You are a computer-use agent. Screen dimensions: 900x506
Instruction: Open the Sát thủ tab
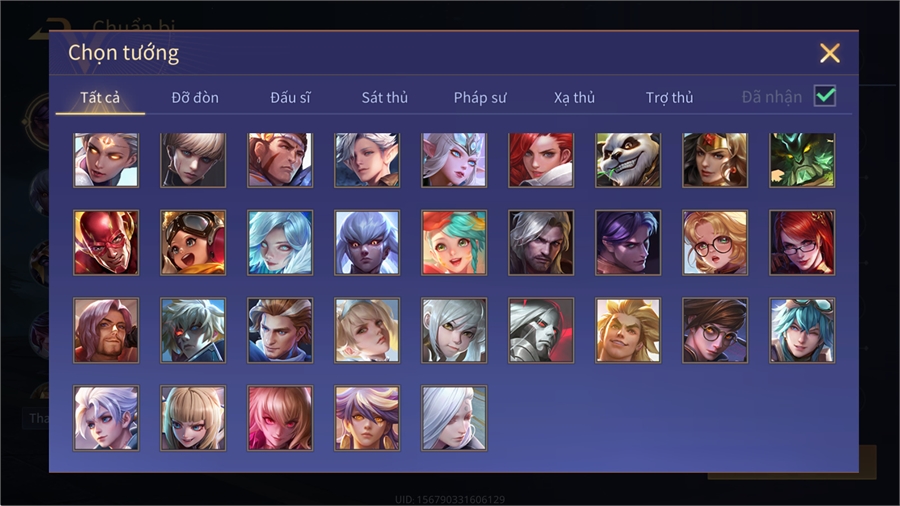click(x=385, y=98)
